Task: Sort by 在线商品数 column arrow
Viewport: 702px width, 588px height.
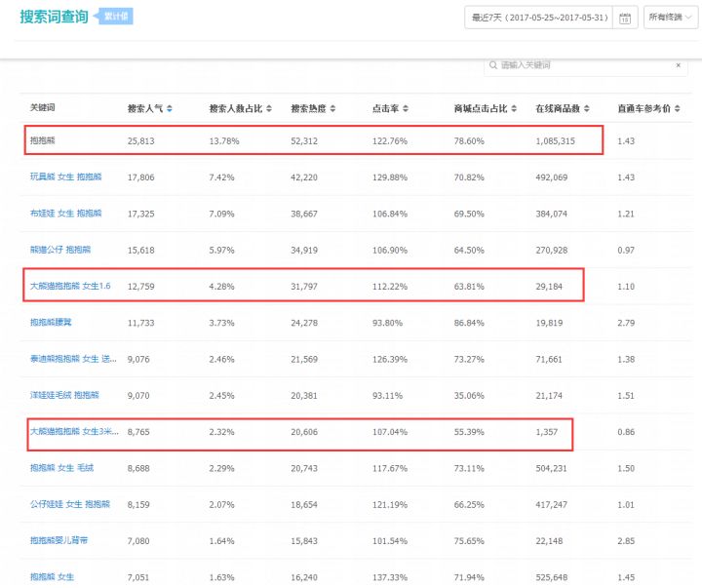Action: (x=588, y=107)
